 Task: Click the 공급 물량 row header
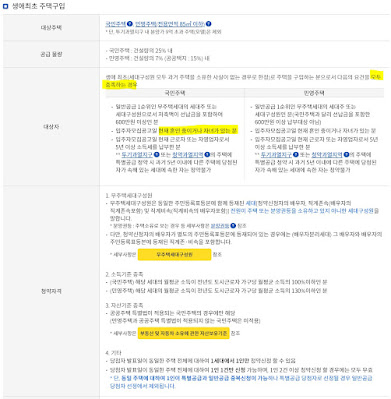tap(51, 54)
